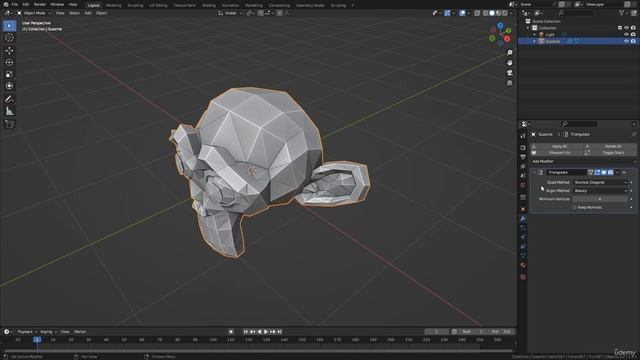
Task: Collapse the Collection outliner row
Action: pyautogui.click(x=528, y=28)
